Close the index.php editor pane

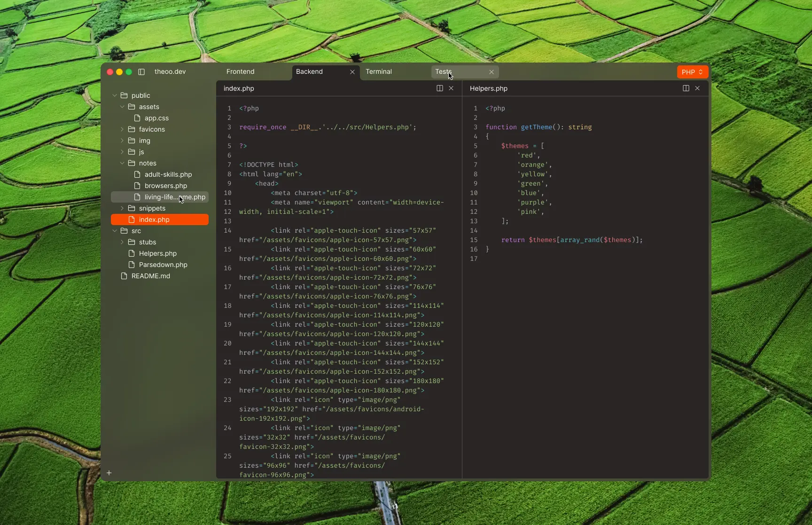(x=451, y=88)
